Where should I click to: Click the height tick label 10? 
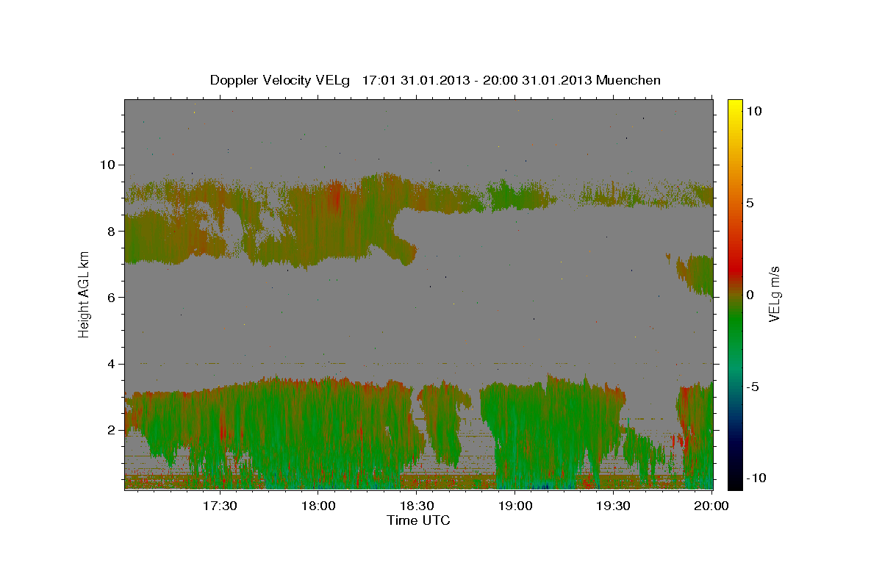[108, 164]
